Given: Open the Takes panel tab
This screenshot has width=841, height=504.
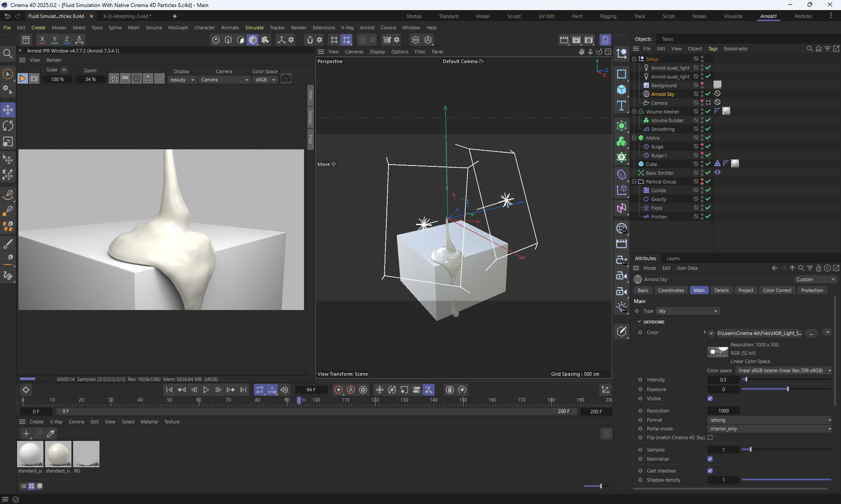Looking at the screenshot, I should click(x=667, y=39).
